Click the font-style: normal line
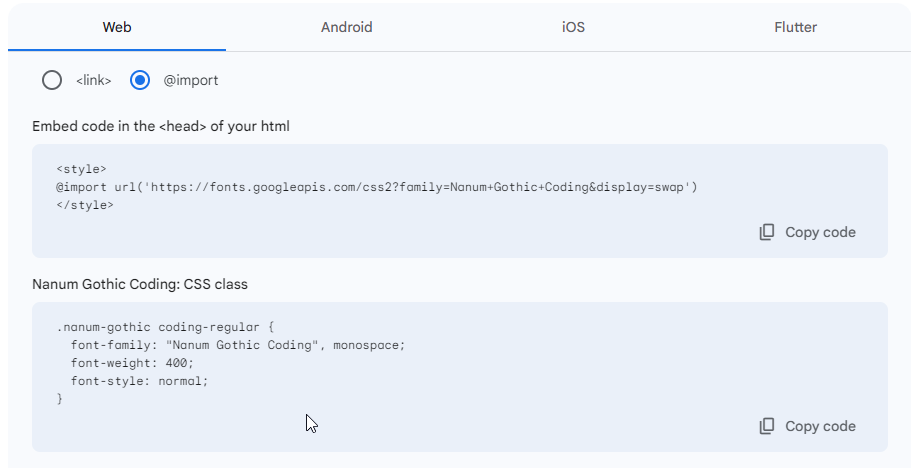The height and width of the screenshot is (468, 911). [x=139, y=381]
